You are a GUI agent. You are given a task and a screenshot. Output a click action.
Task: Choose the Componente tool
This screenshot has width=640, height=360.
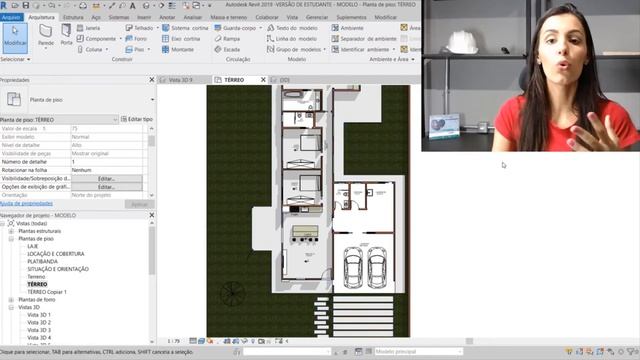coord(96,38)
